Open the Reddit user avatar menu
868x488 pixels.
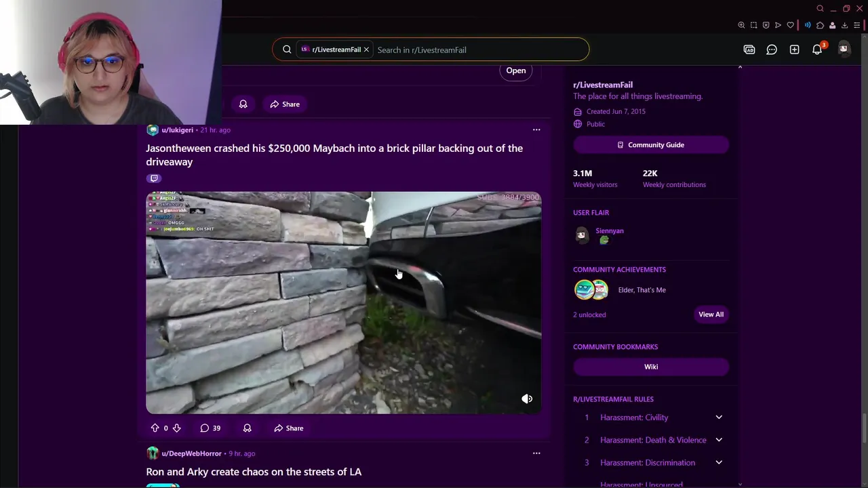844,49
